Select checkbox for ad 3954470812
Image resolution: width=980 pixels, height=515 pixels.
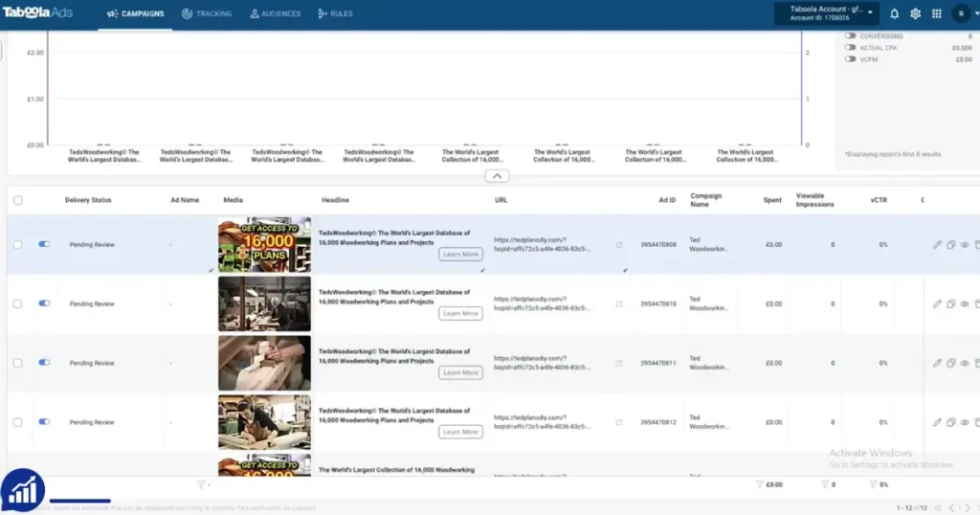[x=18, y=422]
